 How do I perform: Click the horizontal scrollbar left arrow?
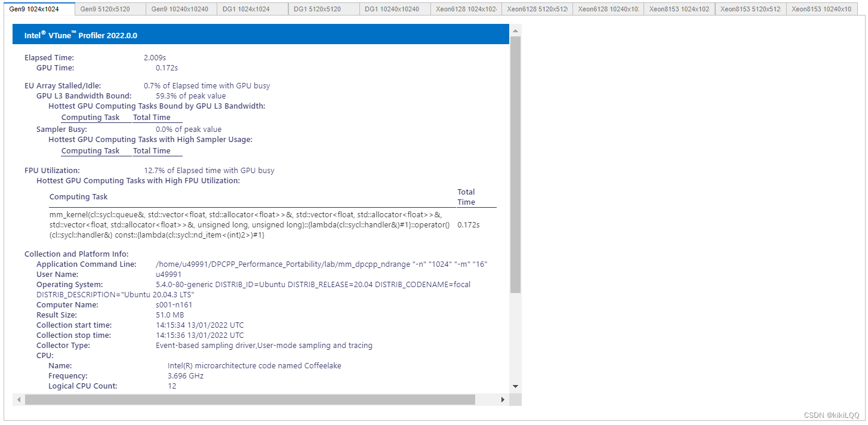[18, 399]
